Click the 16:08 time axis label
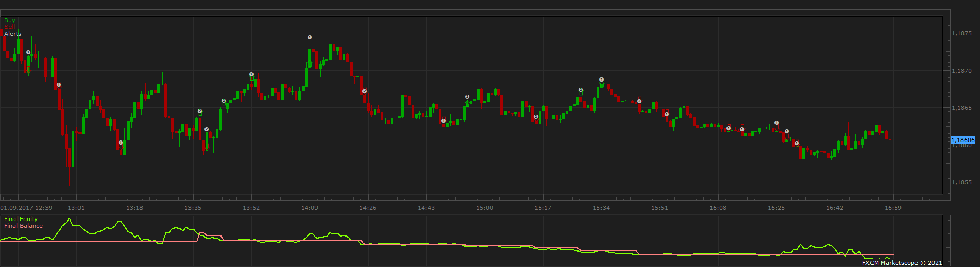This screenshot has width=980, height=267. point(718,208)
